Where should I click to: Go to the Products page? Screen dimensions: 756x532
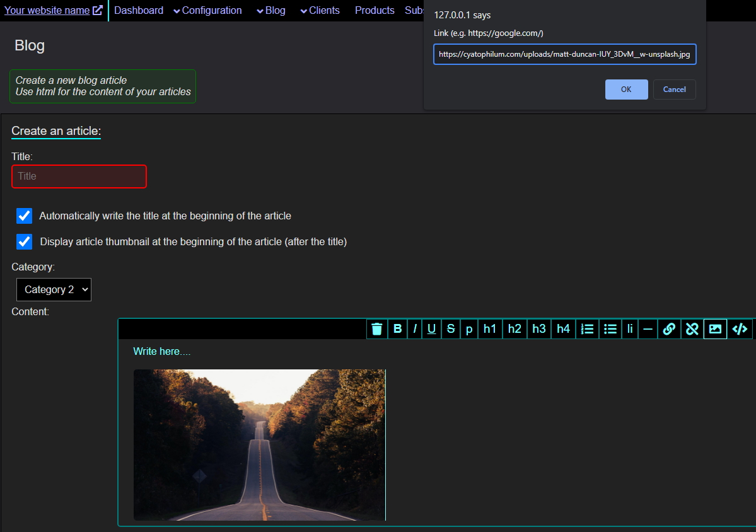(x=375, y=11)
